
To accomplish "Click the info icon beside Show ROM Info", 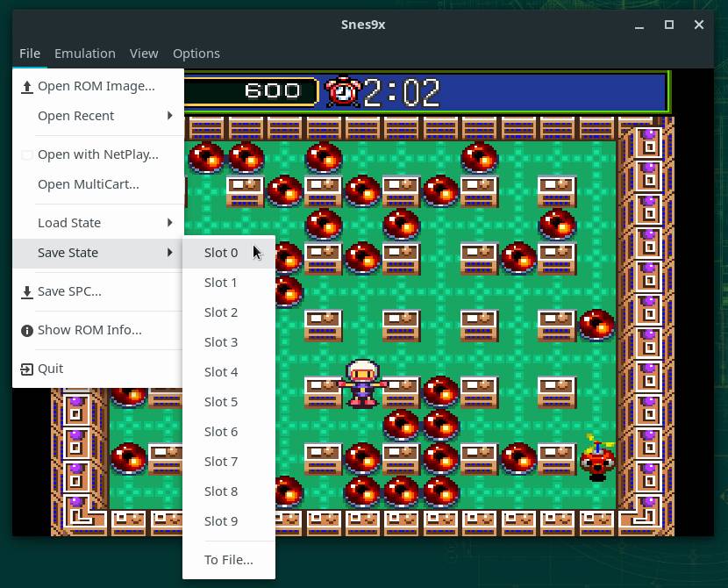I will click(x=27, y=331).
